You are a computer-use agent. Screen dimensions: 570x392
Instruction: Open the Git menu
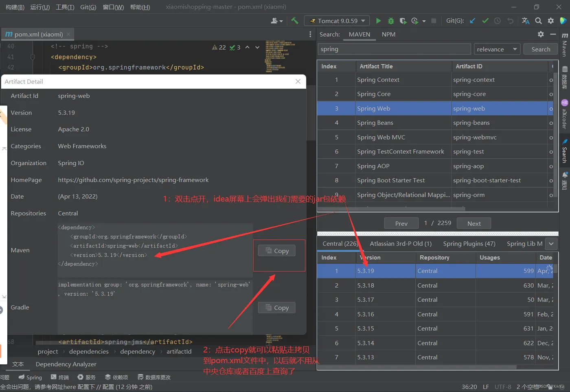coord(88,7)
